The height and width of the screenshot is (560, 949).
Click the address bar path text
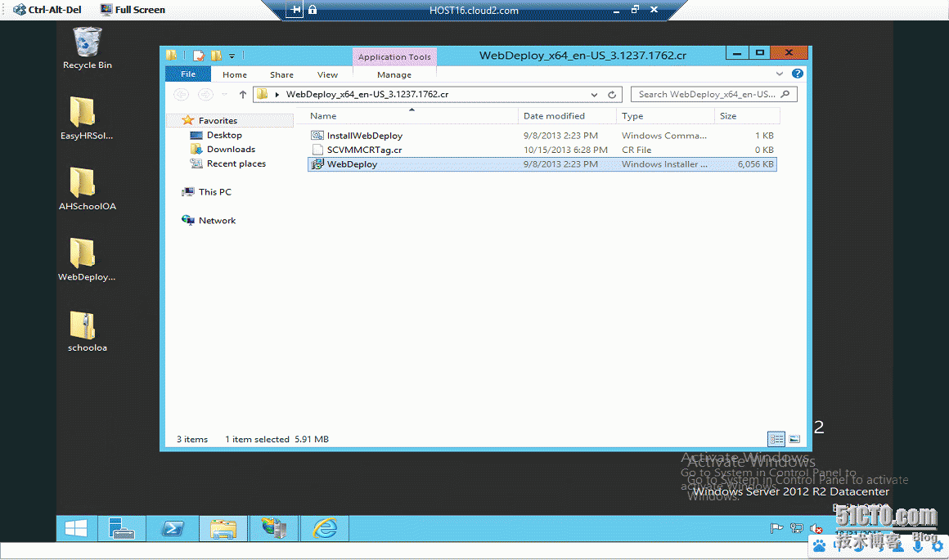point(367,94)
